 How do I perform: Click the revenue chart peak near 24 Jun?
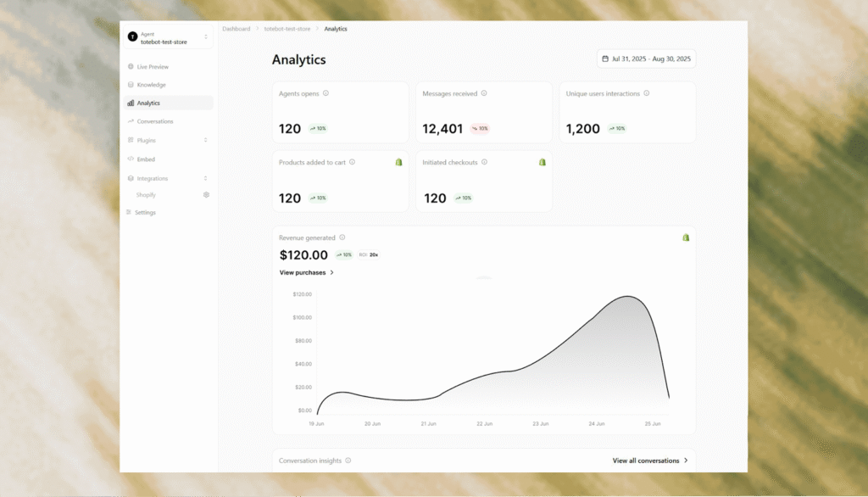point(628,297)
